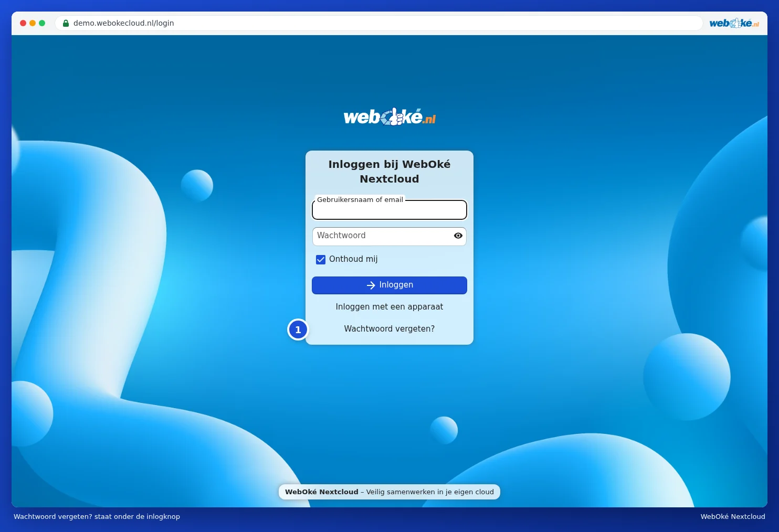The height and width of the screenshot is (532, 779).
Task: Click the footer text Veilig samenwerken in je eigen cloud
Action: 430,492
